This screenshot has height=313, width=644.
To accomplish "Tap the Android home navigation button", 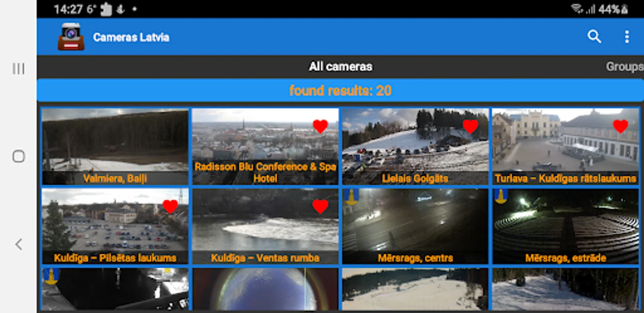I will (19, 156).
